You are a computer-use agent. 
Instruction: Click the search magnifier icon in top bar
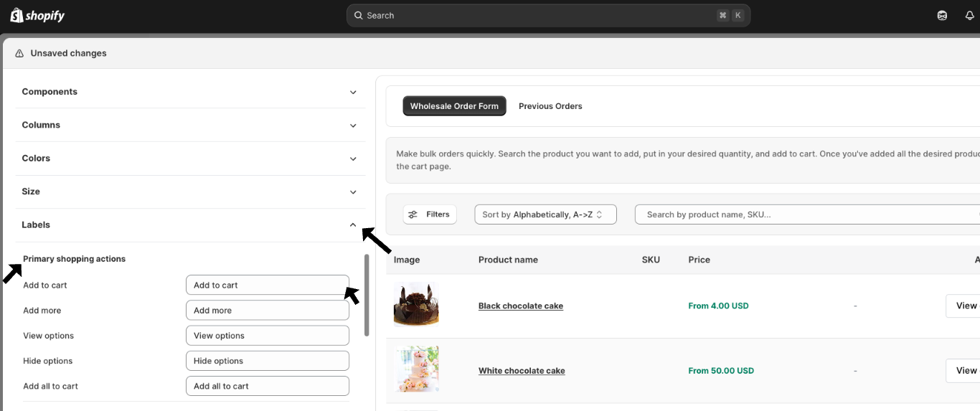tap(358, 15)
